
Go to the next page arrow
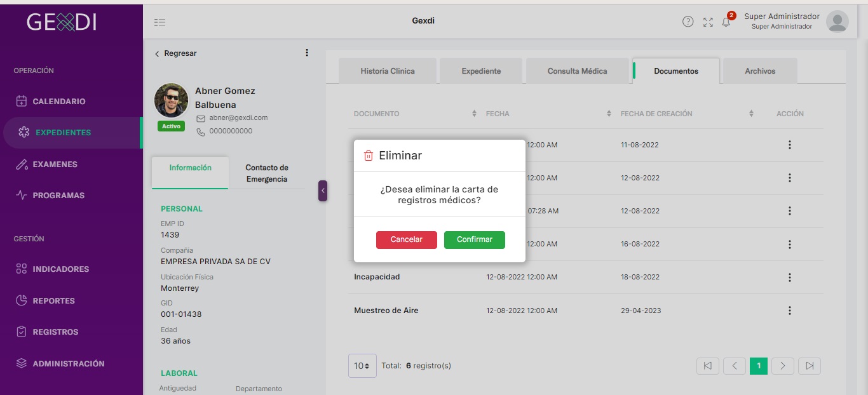coord(783,366)
